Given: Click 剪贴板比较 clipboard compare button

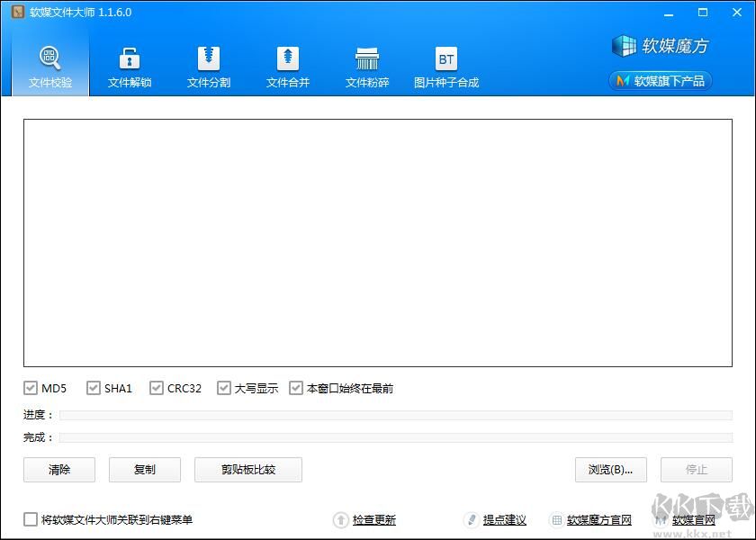Looking at the screenshot, I should pyautogui.click(x=248, y=470).
